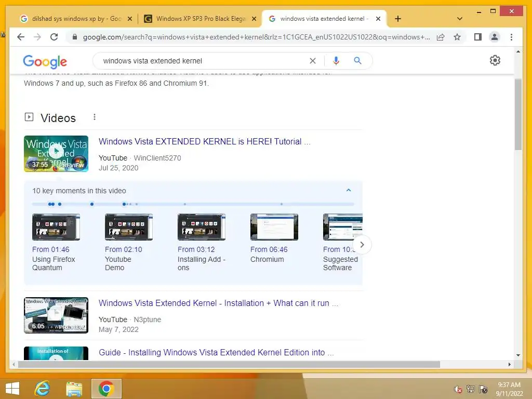Screen dimensions: 532x399
Task: Submit search with magnifier icon
Action: (357, 61)
